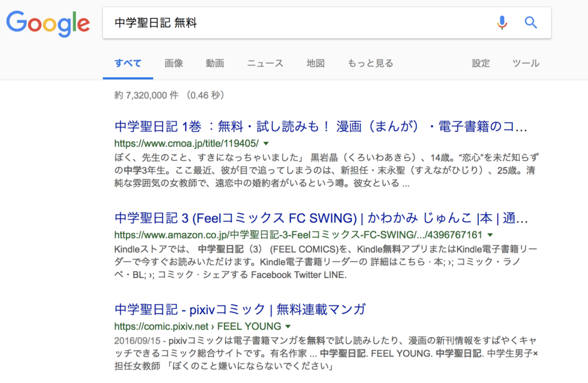Start voice search with microphone icon
The width and height of the screenshot is (588, 383).
pyautogui.click(x=502, y=23)
